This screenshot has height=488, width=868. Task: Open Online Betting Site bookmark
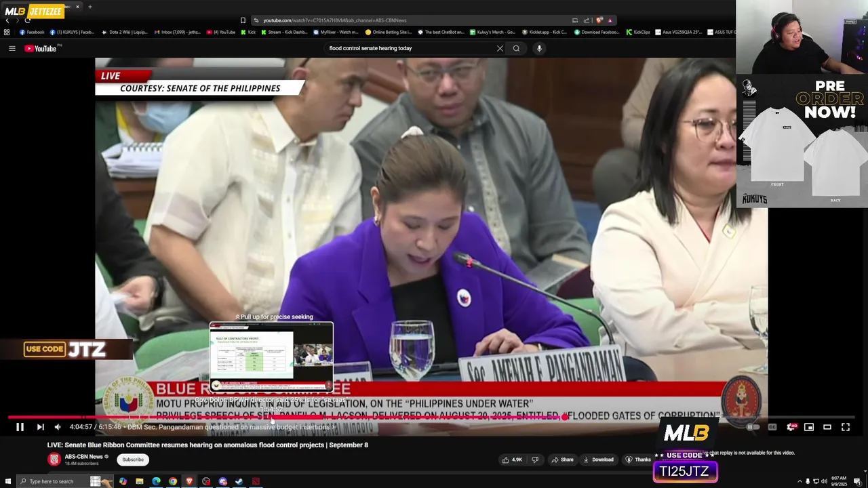tap(389, 32)
